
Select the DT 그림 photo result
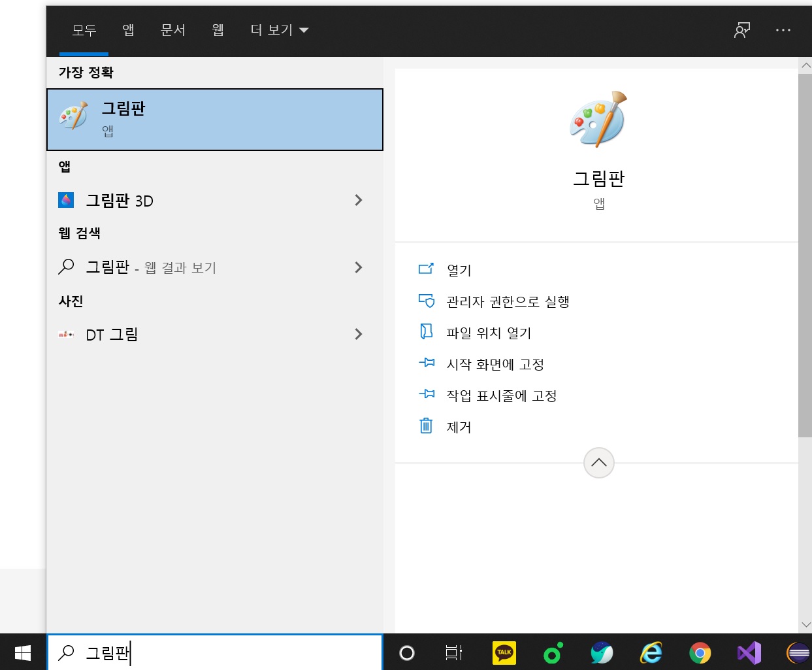(215, 335)
